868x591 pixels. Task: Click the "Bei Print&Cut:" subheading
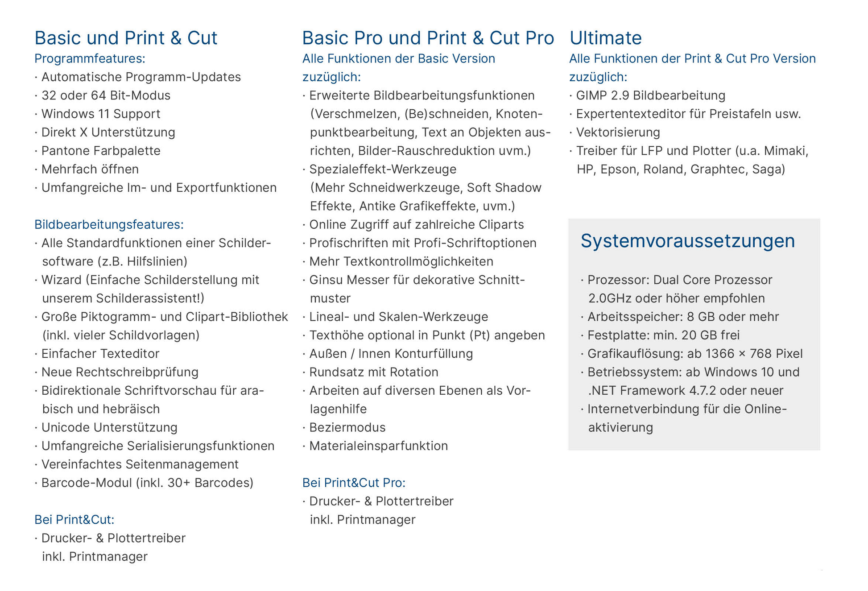coord(74,519)
